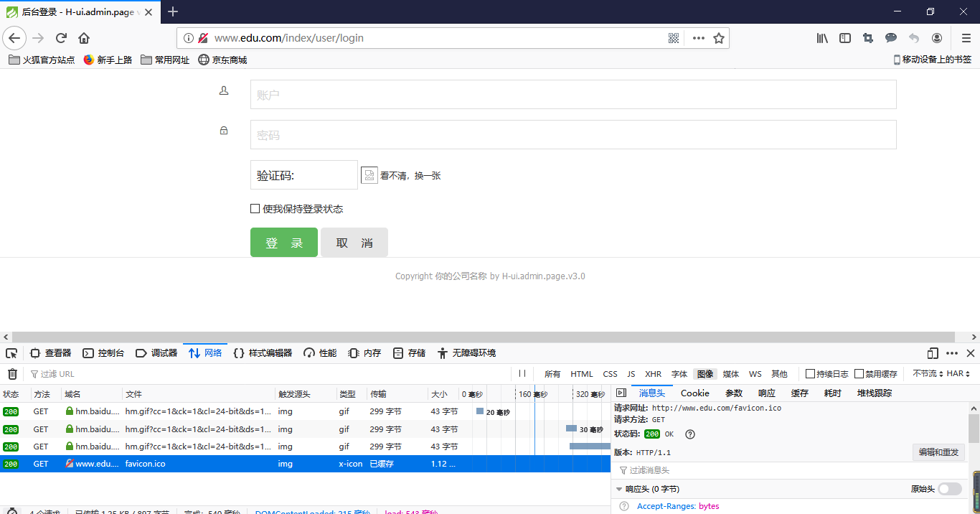
Task: Open Firefox Library bookmarks icon
Action: click(822, 37)
